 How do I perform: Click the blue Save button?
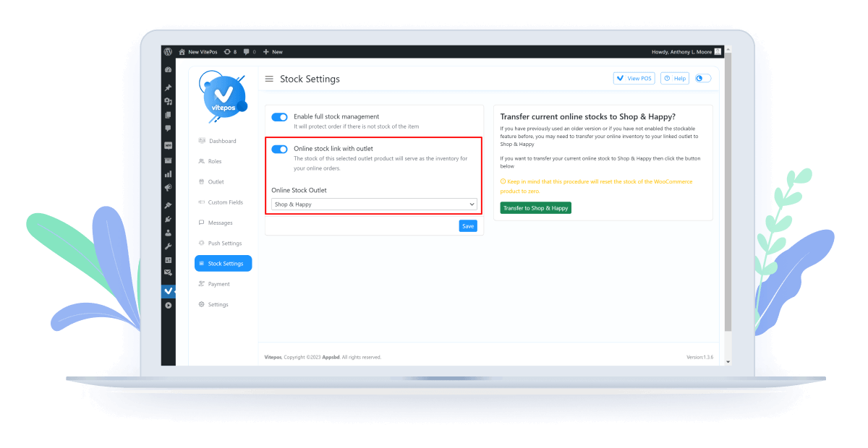pos(468,226)
